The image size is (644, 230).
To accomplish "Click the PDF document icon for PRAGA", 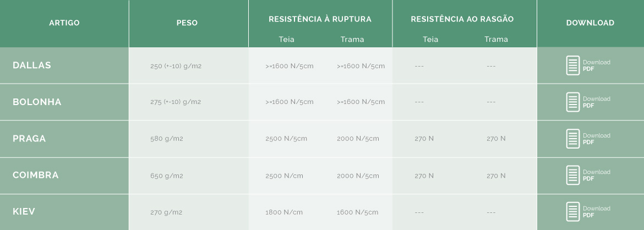I will [x=573, y=139].
